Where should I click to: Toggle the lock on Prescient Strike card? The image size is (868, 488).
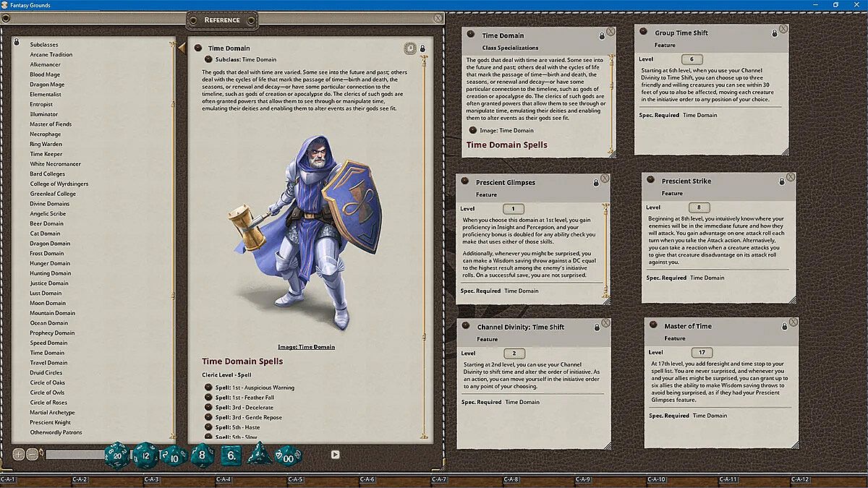[781, 181]
